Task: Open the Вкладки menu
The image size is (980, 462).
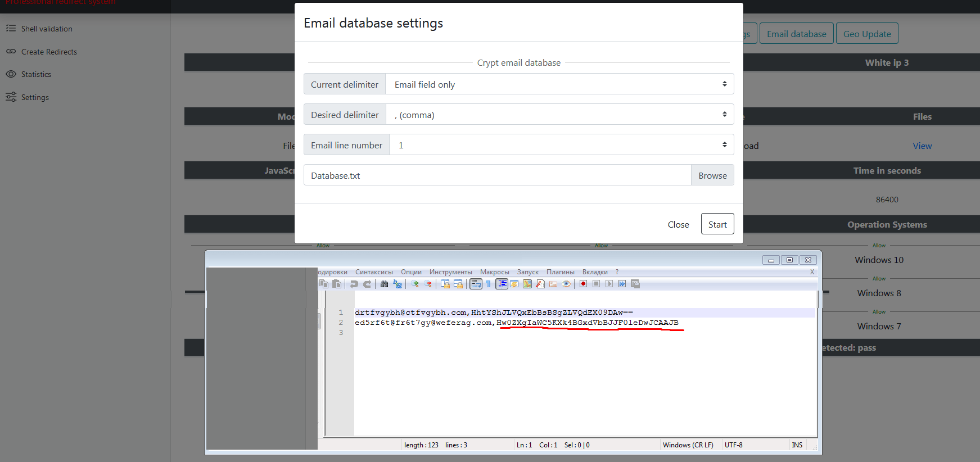Action: coord(595,272)
